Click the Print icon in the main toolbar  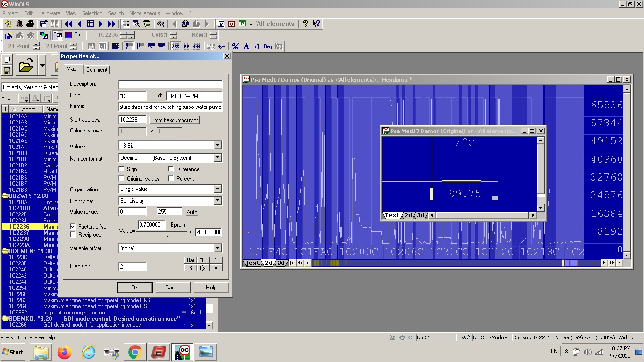30,24
